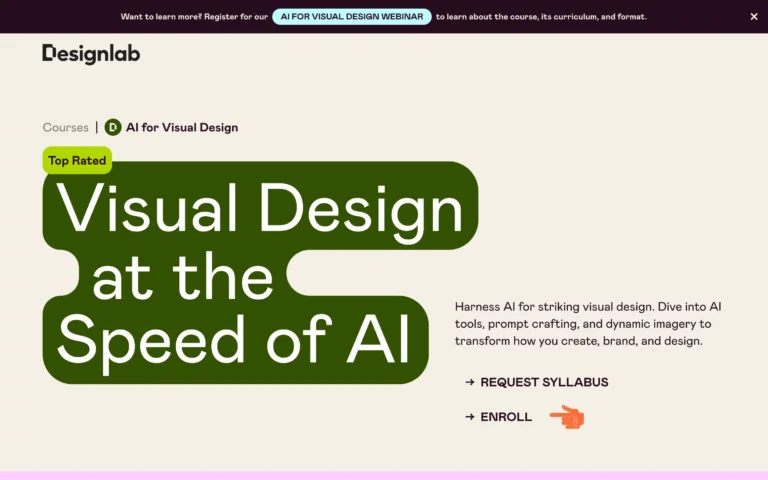The height and width of the screenshot is (480, 768).
Task: Select the AI for Visual Design breadcrumb
Action: tap(181, 127)
